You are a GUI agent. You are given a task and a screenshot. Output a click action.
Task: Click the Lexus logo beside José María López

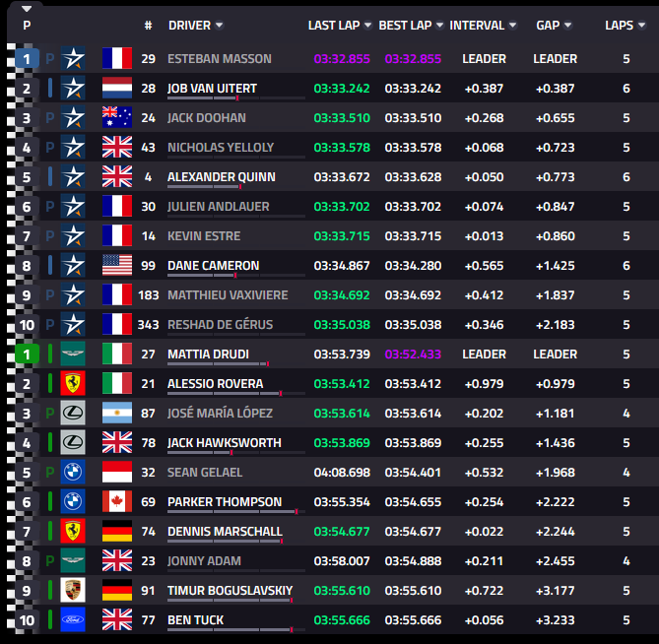coord(73,413)
